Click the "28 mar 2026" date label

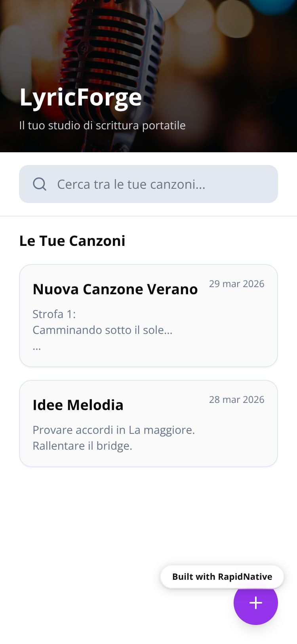point(236,400)
